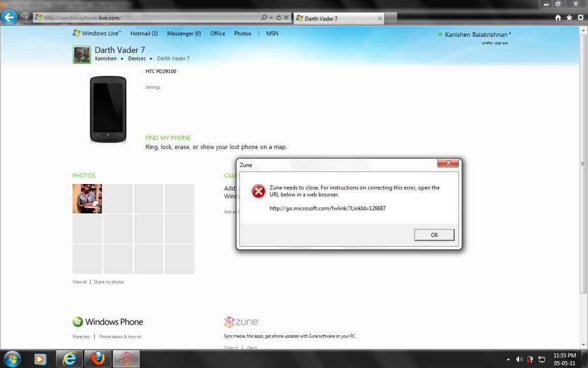Screen dimensions: 588x368
Task: Click the browser Back arrow button
Action: tap(9, 17)
